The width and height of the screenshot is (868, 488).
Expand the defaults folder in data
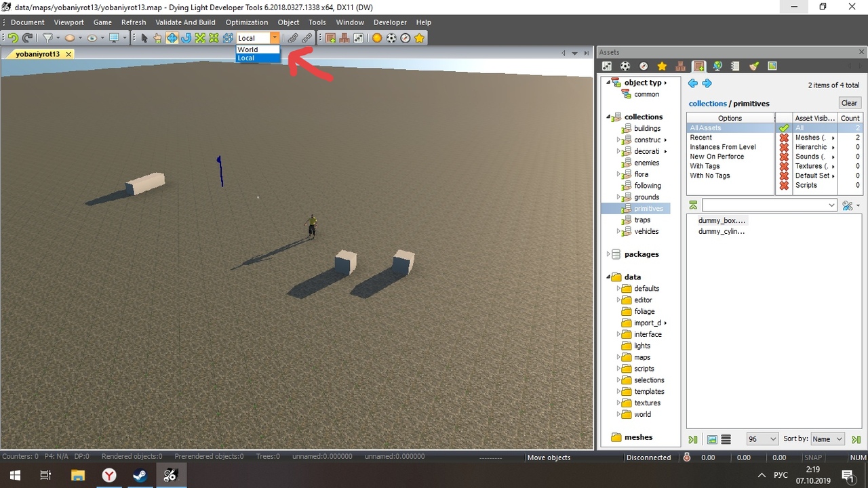pyautogui.click(x=618, y=289)
